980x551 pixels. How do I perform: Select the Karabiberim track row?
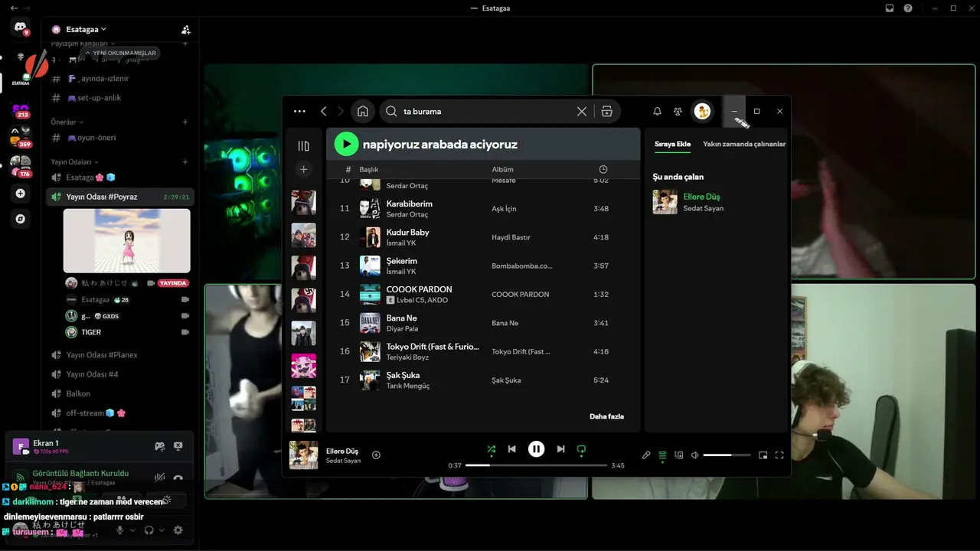483,209
